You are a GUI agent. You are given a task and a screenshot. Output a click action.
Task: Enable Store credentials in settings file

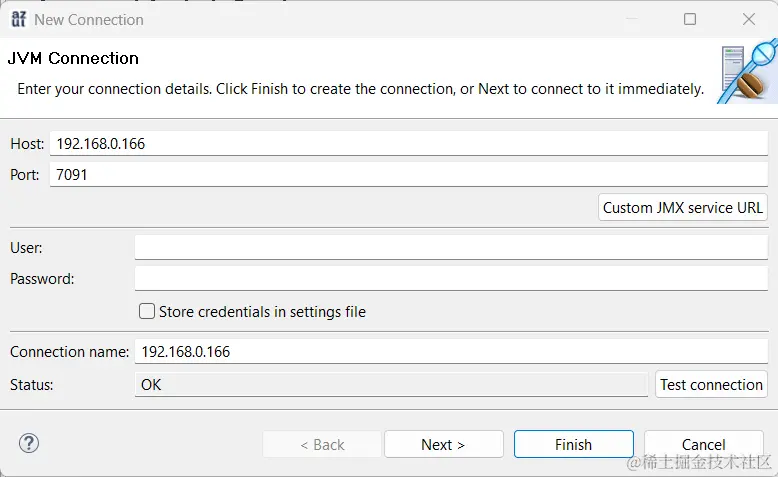147,312
